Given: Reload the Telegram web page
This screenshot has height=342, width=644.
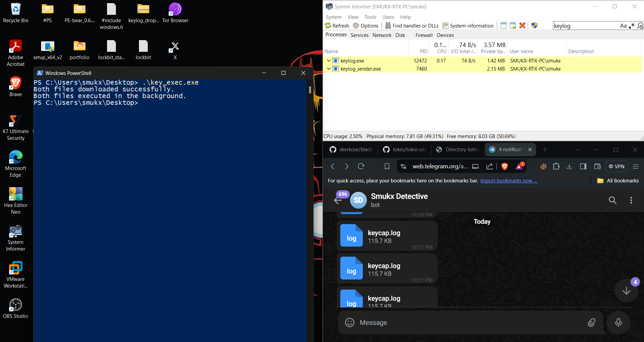Looking at the screenshot, I should click(361, 166).
